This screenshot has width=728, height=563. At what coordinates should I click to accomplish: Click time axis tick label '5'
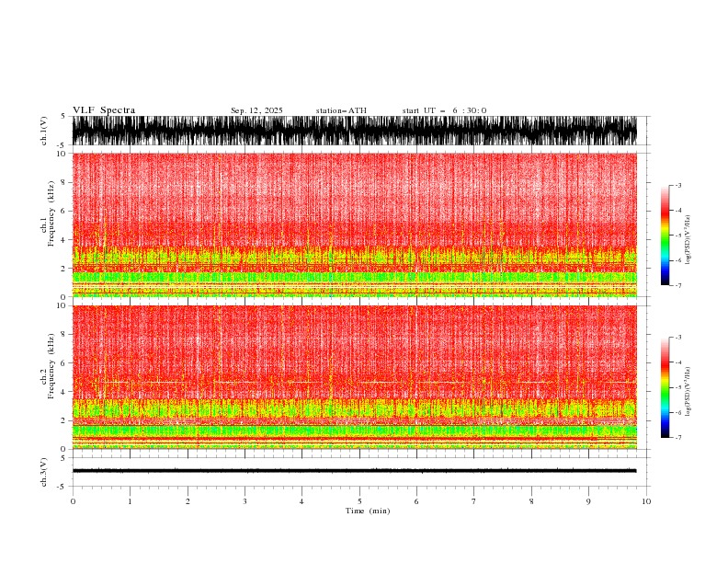[359, 501]
